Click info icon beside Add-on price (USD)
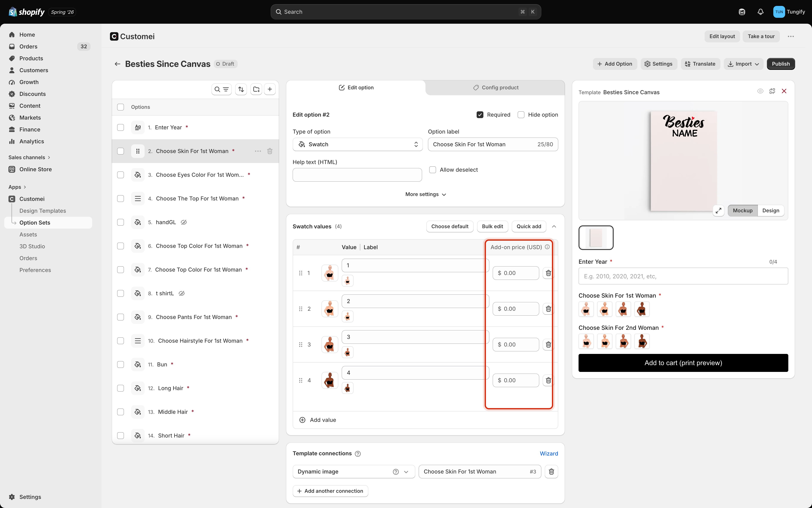812x508 pixels. point(547,247)
